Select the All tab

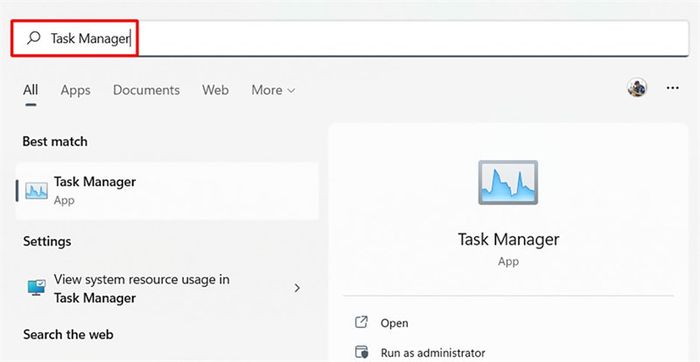pos(30,90)
